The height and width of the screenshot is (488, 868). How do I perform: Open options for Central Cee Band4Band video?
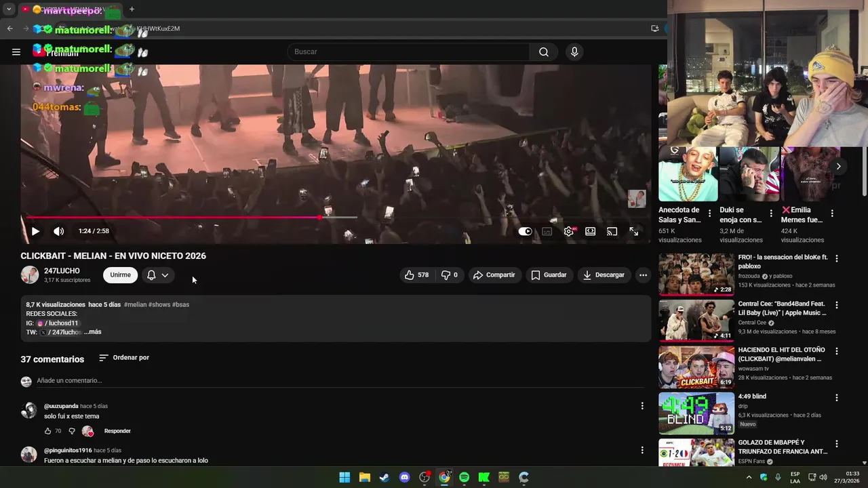[837, 305]
